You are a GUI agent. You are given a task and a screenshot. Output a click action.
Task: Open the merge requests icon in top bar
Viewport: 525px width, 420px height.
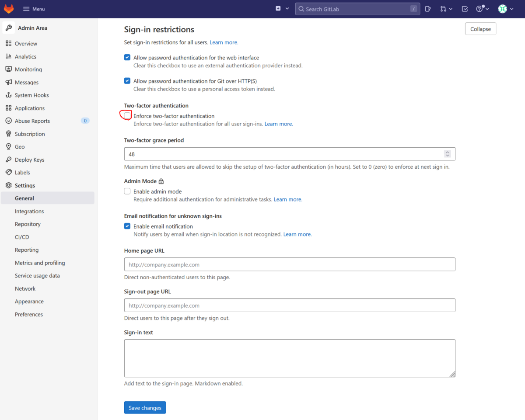click(444, 9)
